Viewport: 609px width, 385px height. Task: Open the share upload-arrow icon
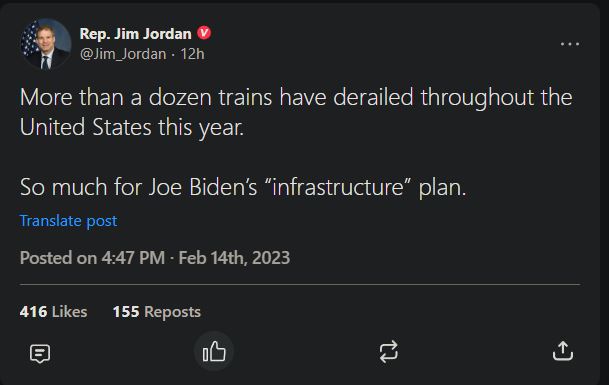[x=563, y=351]
